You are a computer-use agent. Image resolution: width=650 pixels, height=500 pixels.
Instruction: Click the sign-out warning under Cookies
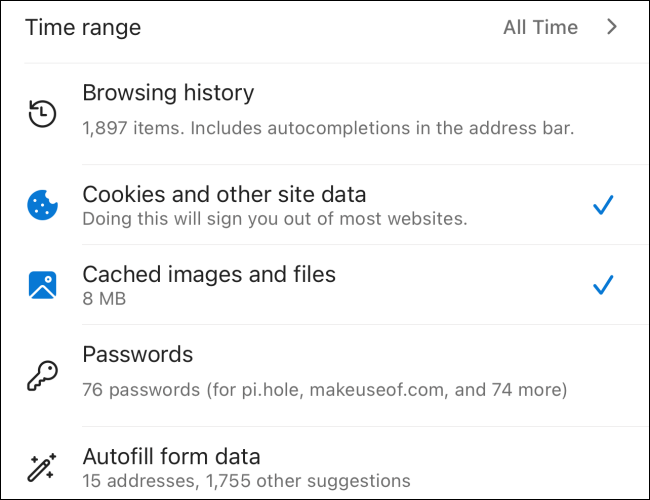tap(274, 218)
